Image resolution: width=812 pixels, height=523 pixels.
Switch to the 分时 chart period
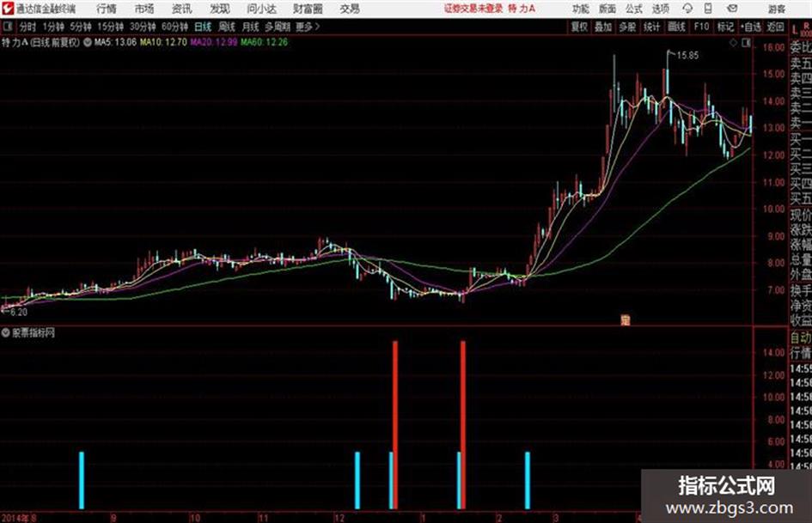pyautogui.click(x=28, y=27)
